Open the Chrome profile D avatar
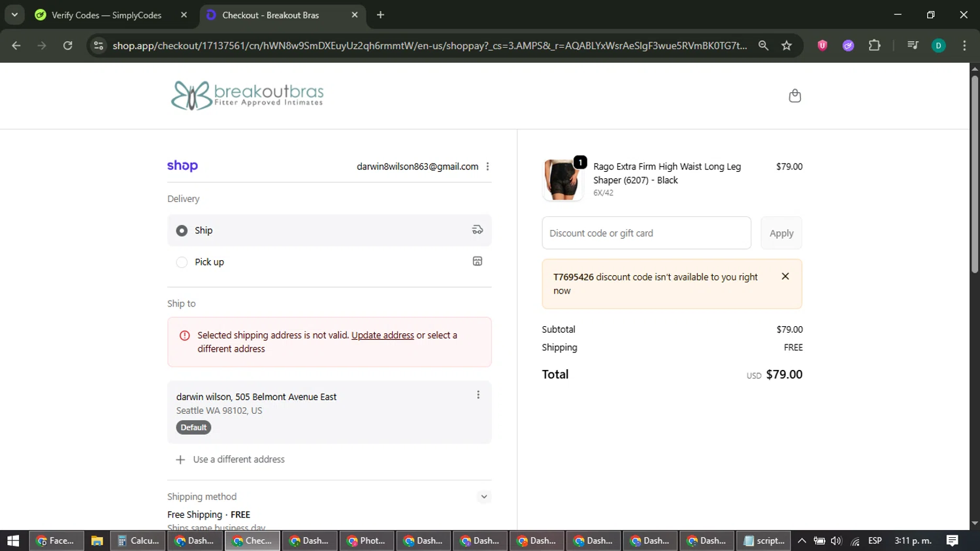The image size is (980, 551). point(938,46)
